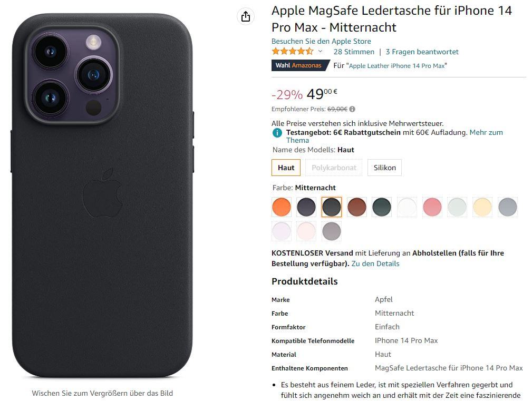Viewport: 532px width, 401px height.
Task: Select the Silikon model option
Action: tap(384, 168)
